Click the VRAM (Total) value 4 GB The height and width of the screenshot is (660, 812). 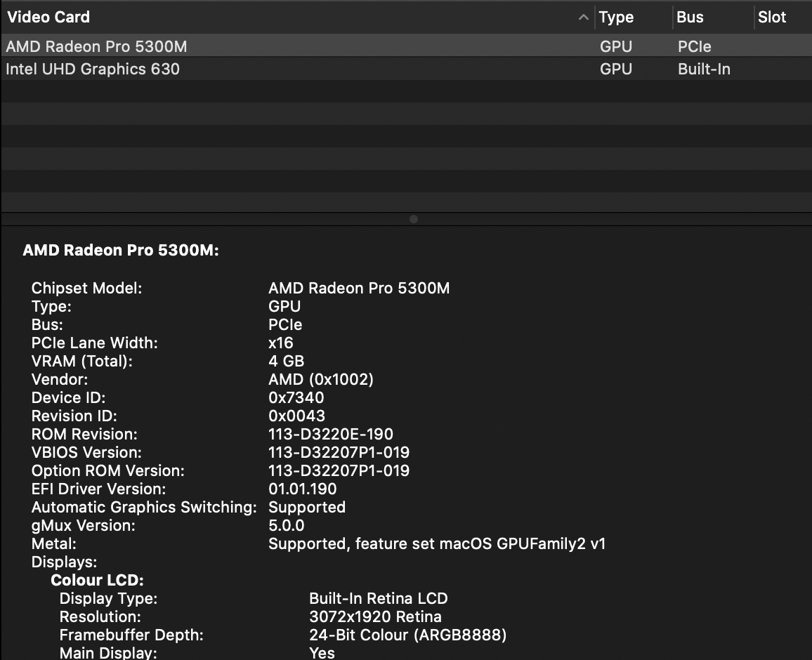click(x=287, y=361)
